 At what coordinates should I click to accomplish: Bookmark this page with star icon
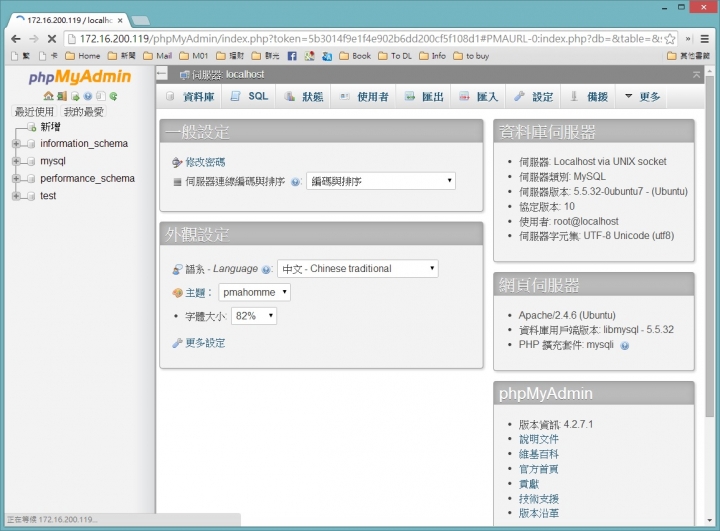pyautogui.click(x=670, y=39)
